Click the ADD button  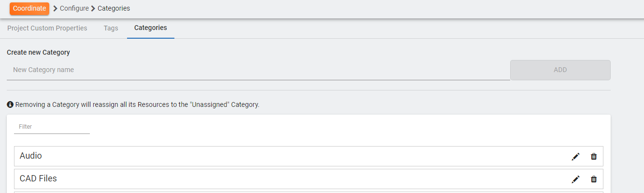(560, 70)
